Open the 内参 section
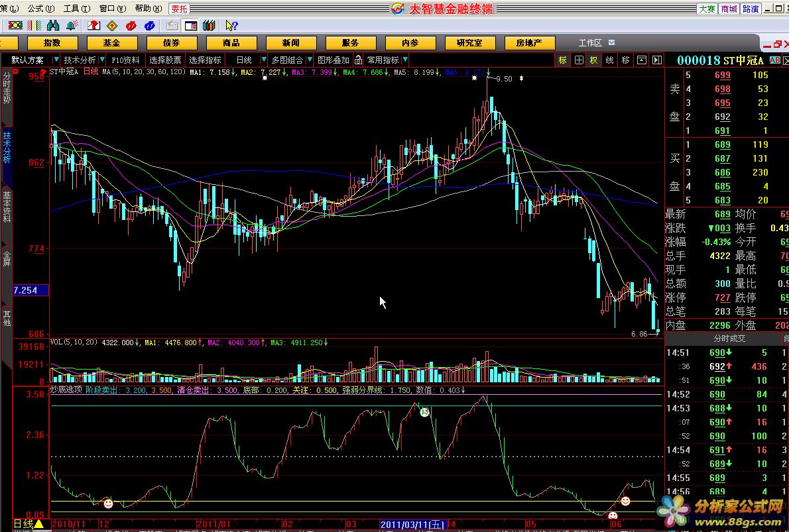The width and height of the screenshot is (789, 532). [410, 43]
